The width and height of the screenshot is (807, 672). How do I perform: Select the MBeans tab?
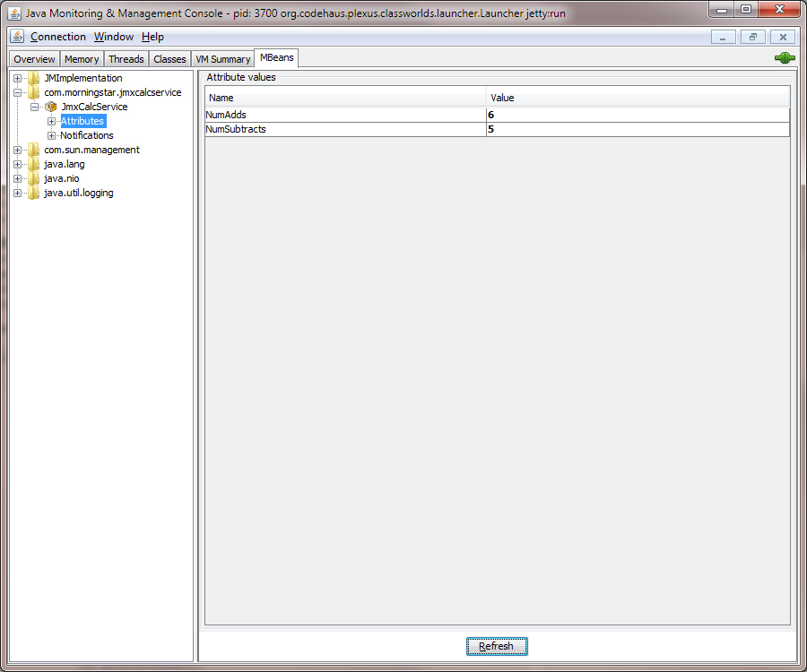coord(277,57)
